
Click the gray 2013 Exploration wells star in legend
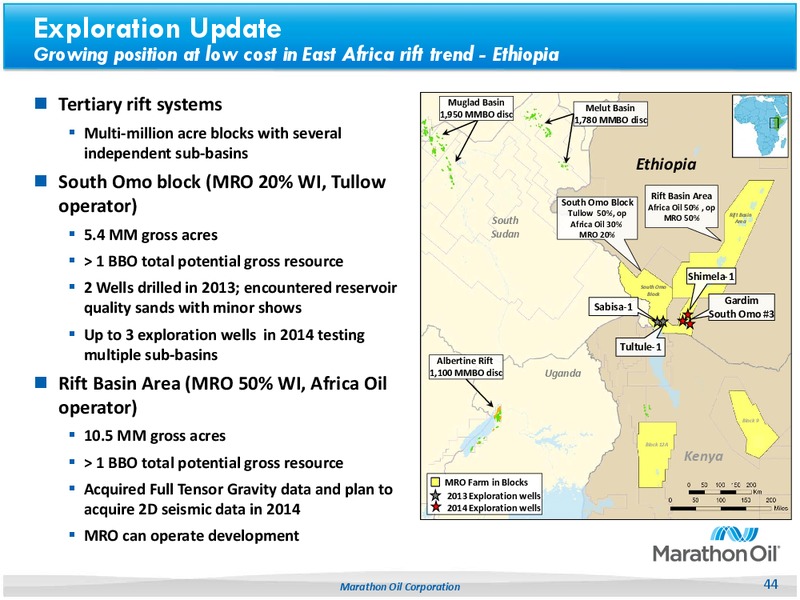click(436, 495)
